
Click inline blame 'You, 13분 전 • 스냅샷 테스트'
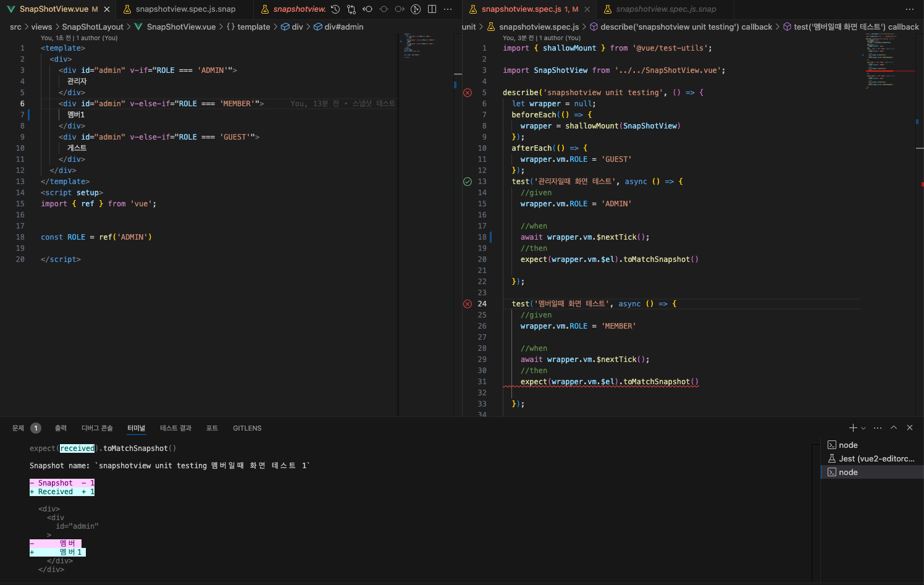tap(343, 104)
